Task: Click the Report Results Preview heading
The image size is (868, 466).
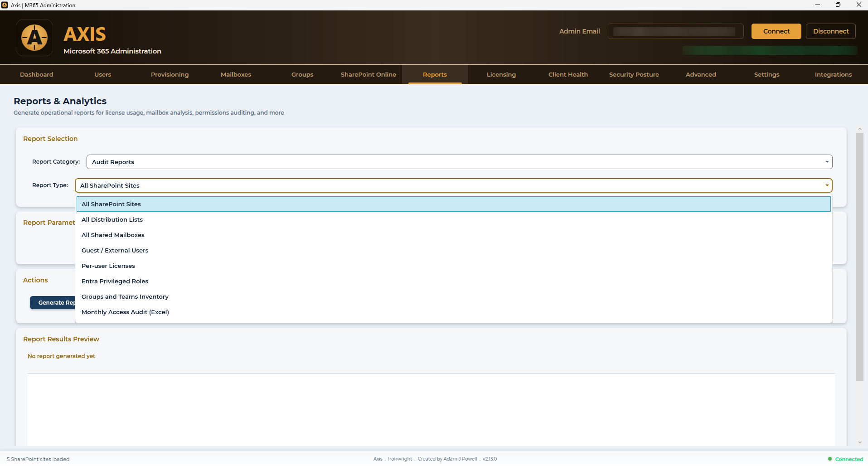Action: tap(61, 339)
